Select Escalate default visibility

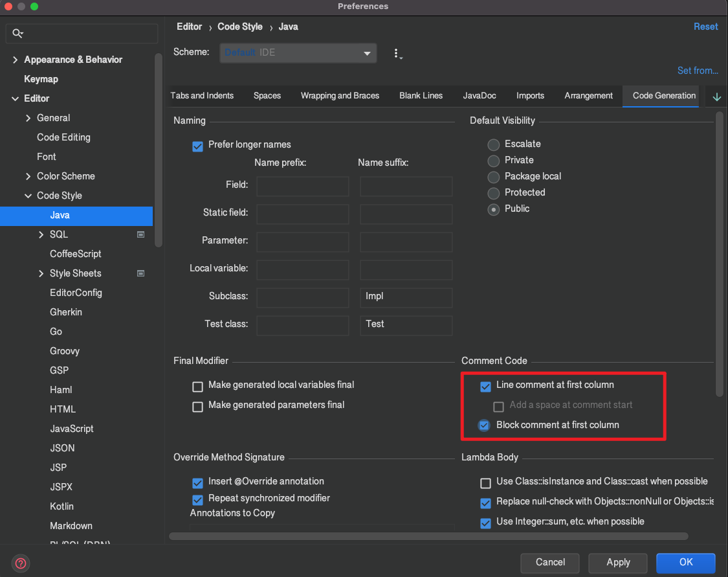tap(494, 145)
